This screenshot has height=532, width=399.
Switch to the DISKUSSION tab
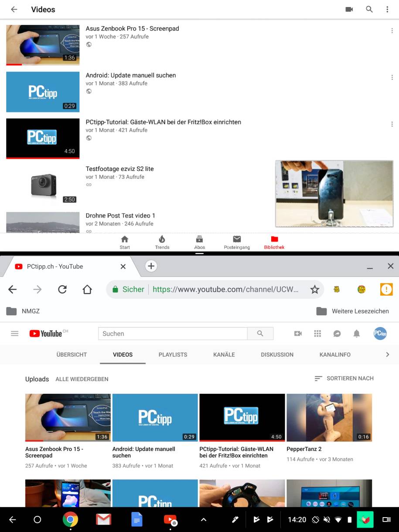277,355
